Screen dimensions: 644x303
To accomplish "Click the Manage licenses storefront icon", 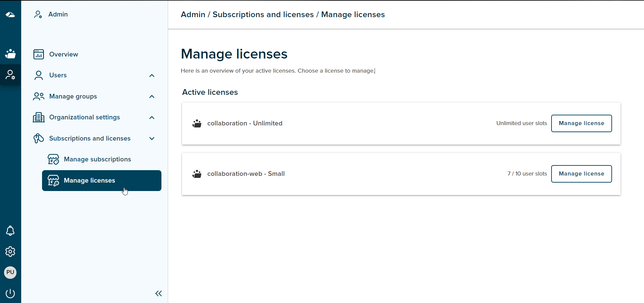I will [x=53, y=180].
